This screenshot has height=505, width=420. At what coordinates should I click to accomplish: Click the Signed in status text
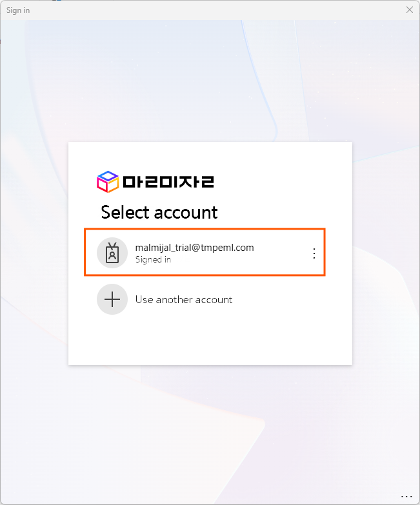click(153, 259)
